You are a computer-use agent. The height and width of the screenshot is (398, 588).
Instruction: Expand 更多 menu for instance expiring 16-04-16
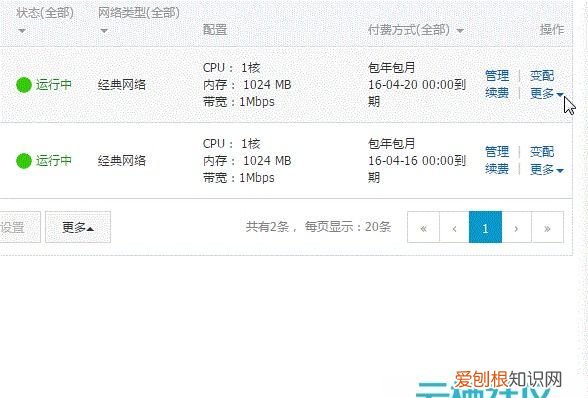[x=546, y=170]
